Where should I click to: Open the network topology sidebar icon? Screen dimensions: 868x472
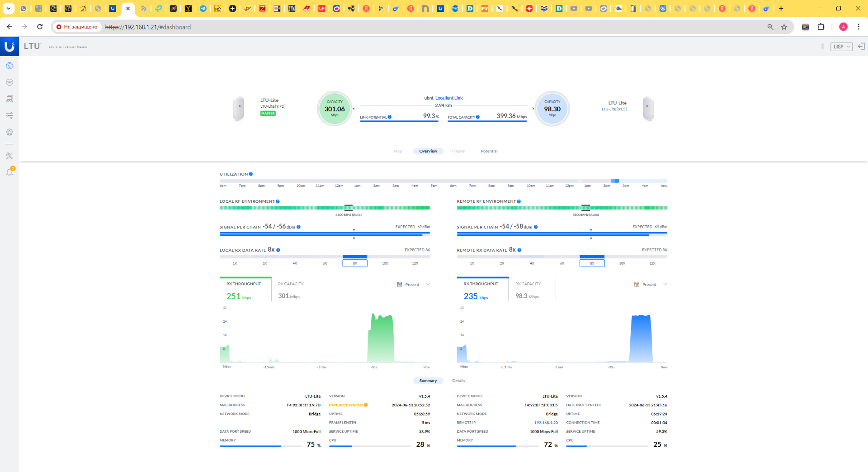[9, 99]
